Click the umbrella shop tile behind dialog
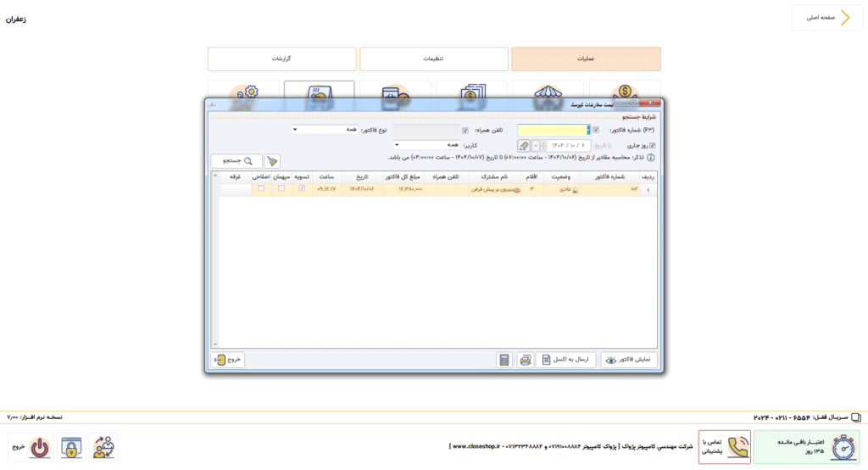 click(x=548, y=90)
